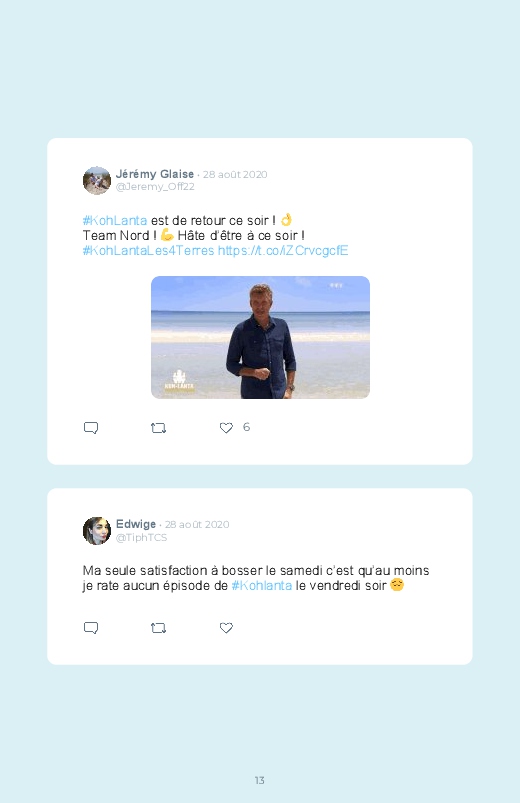The image size is (520, 803).
Task: Open Jérémy Glaise's profile avatar
Action: coord(97,180)
